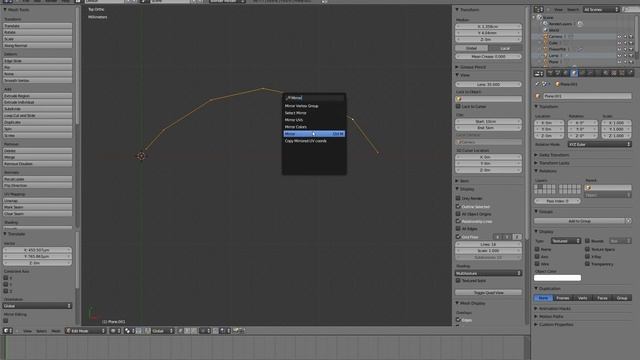Screen dimensions: 640x360
Task: Toggle the All Edges checkbox
Action: coord(458,229)
